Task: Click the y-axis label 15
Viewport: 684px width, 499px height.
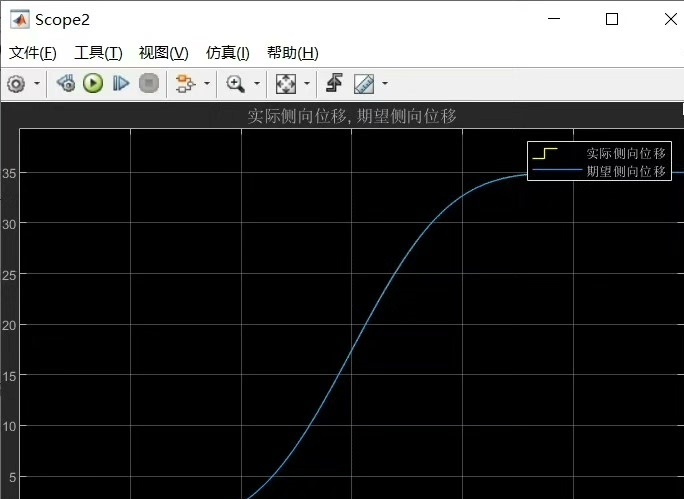Action: pyautogui.click(x=9, y=376)
